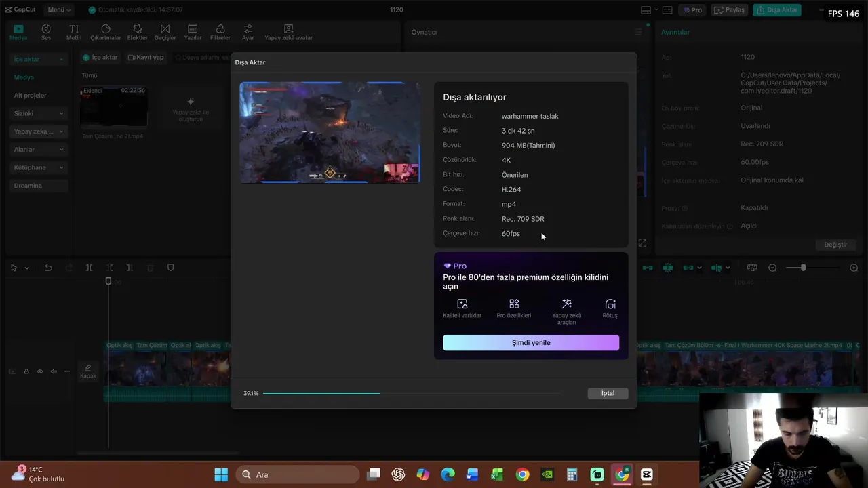Open the Menü dropdown

click(x=59, y=9)
